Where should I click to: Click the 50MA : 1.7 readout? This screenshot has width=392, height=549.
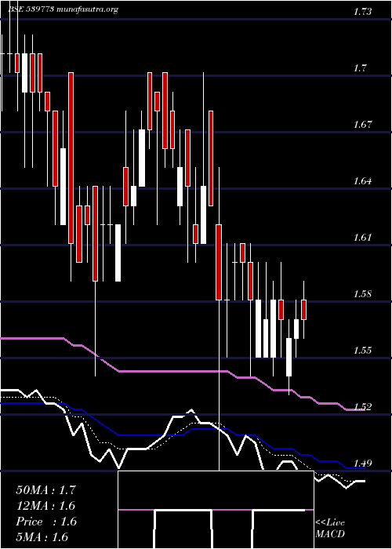(45, 490)
